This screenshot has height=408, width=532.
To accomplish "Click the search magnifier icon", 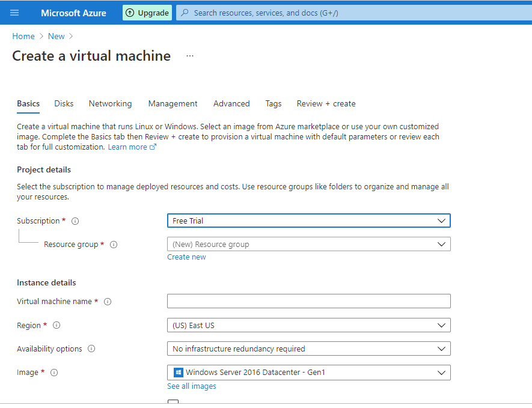I will click(x=185, y=13).
